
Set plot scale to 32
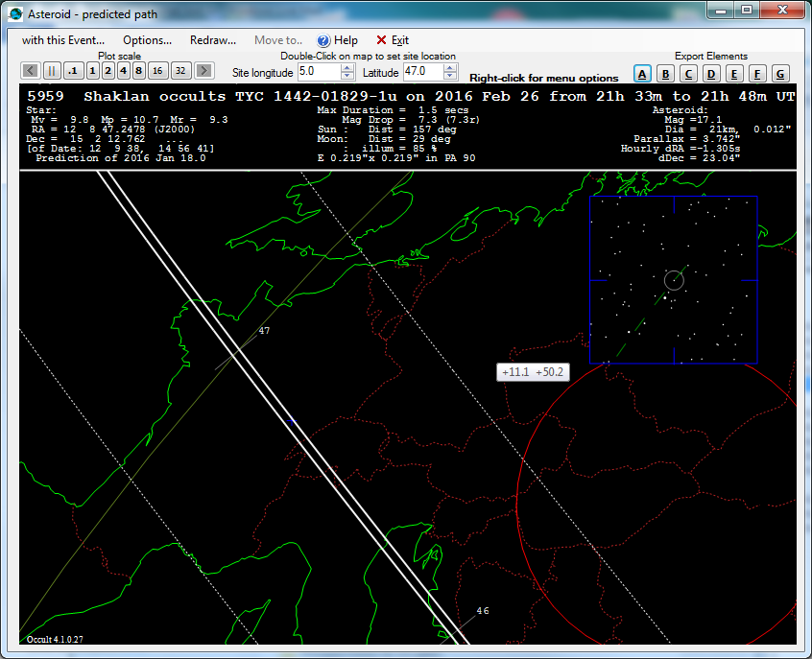(180, 71)
